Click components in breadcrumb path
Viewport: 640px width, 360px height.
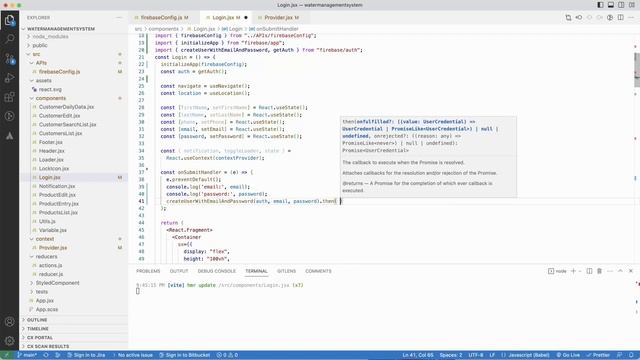pos(163,29)
